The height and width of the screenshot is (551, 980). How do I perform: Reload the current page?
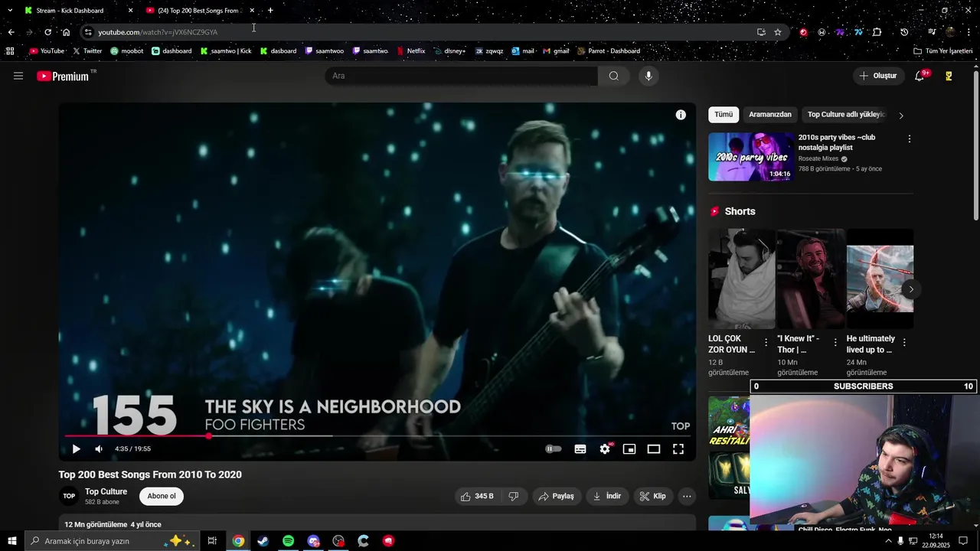pos(47,32)
